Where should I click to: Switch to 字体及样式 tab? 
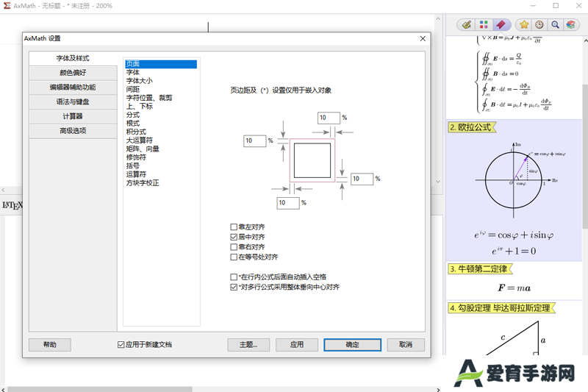tap(73, 58)
